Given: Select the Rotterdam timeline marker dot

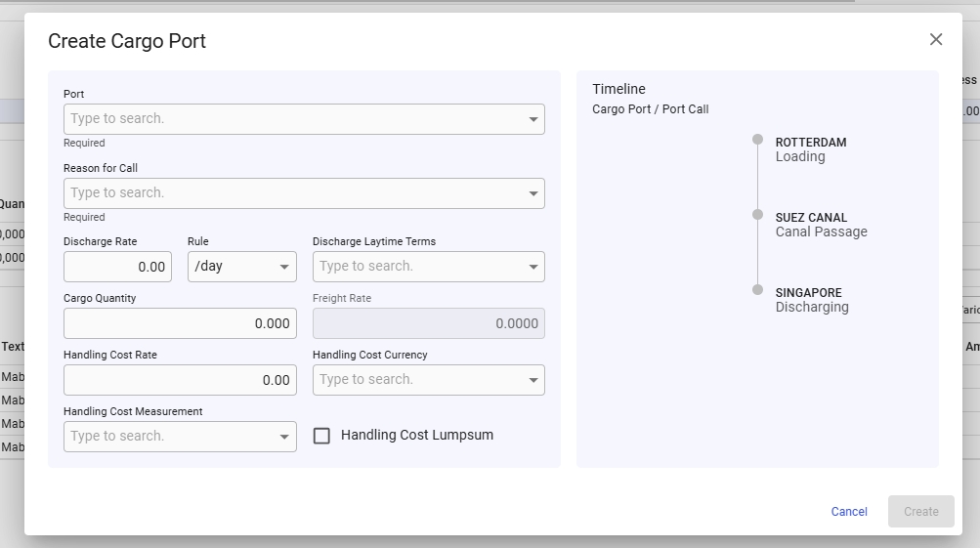Looking at the screenshot, I should [x=757, y=140].
